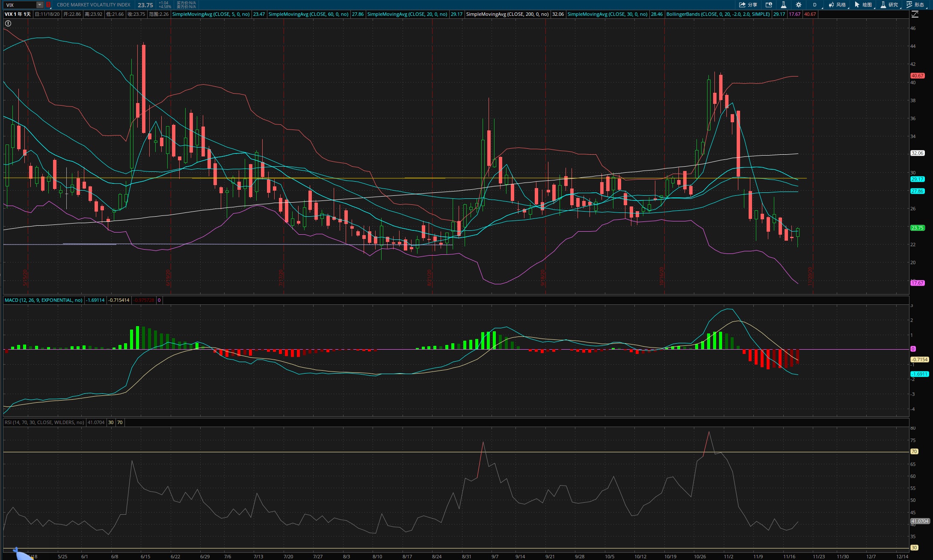Screen dimensions: 933x560
Task: Click the 41.0704 RSI axis tag
Action: pyautogui.click(x=920, y=521)
